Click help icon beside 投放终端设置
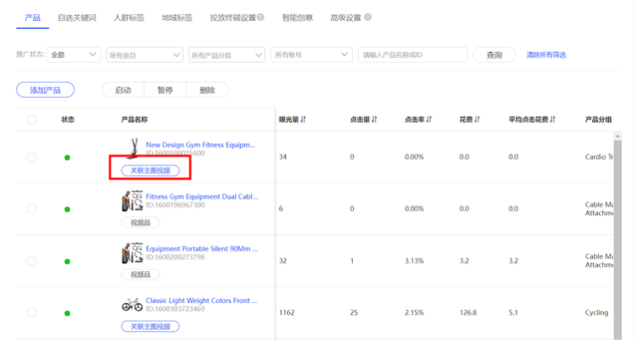This screenshot has height=344, width=644. pyautogui.click(x=261, y=17)
